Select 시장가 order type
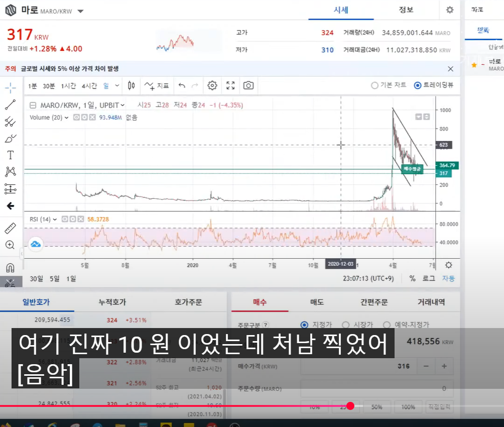The image size is (504, 427). tap(357, 325)
